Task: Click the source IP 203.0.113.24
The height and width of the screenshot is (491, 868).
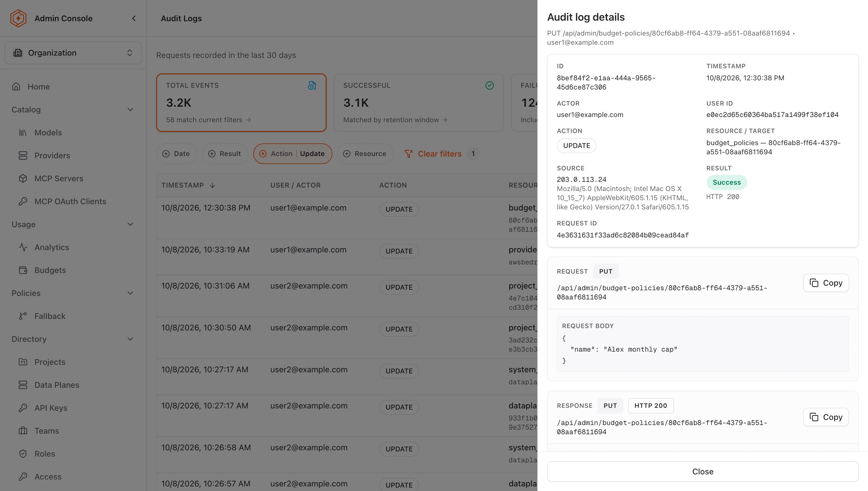Action: click(581, 180)
